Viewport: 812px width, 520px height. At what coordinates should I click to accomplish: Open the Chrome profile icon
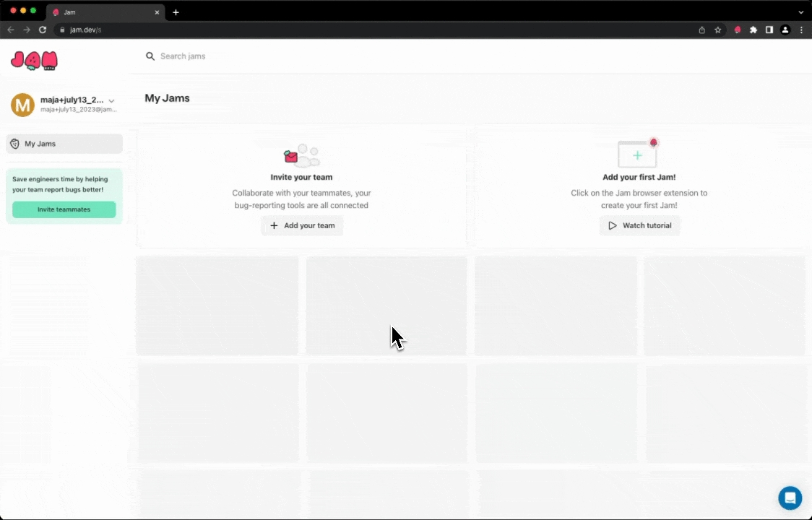click(x=785, y=30)
